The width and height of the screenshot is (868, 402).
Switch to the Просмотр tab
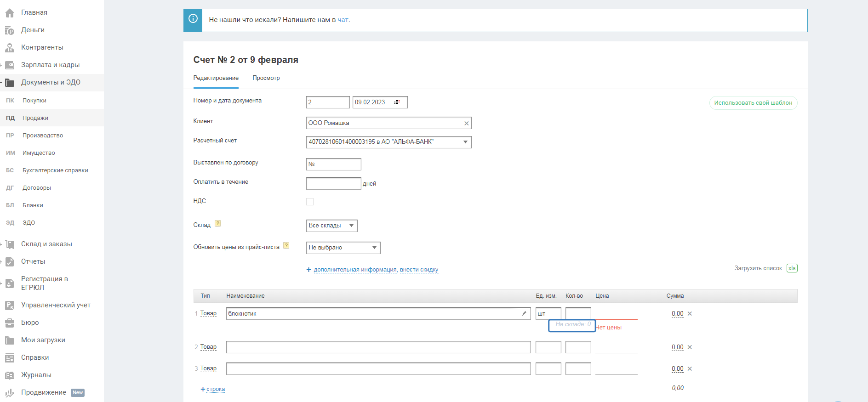[x=266, y=78]
